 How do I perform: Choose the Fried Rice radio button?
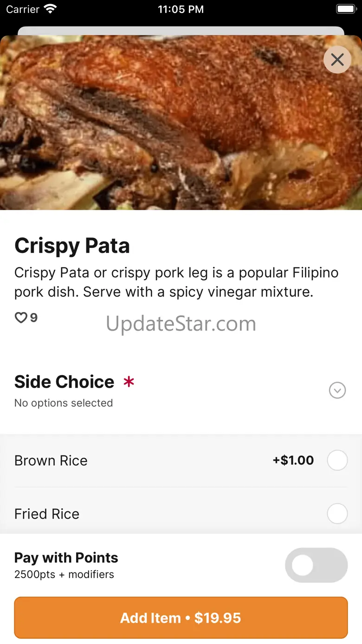tap(337, 514)
